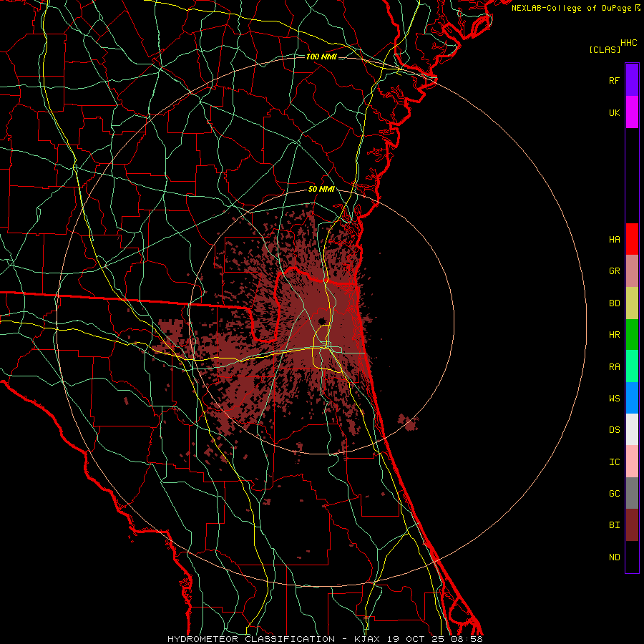Click the 'NEXLAB-College of DuPage' credit text
644x644 pixels.
point(571,8)
